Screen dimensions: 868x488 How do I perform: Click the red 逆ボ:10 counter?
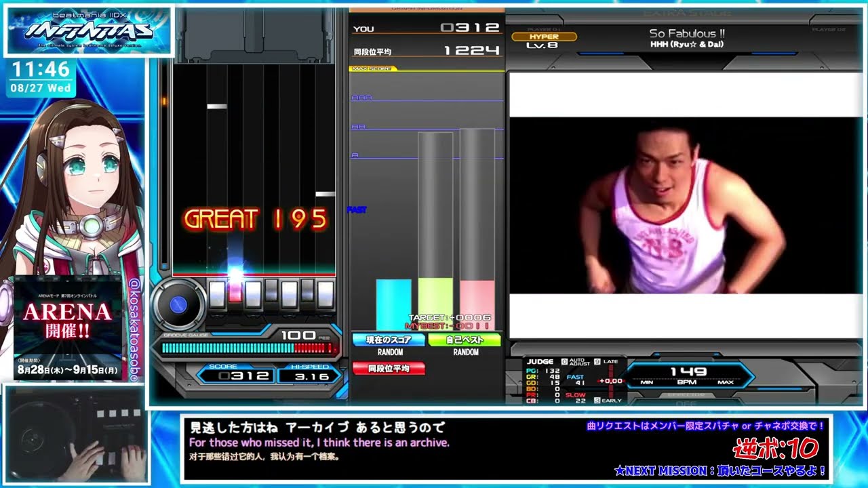776,447
